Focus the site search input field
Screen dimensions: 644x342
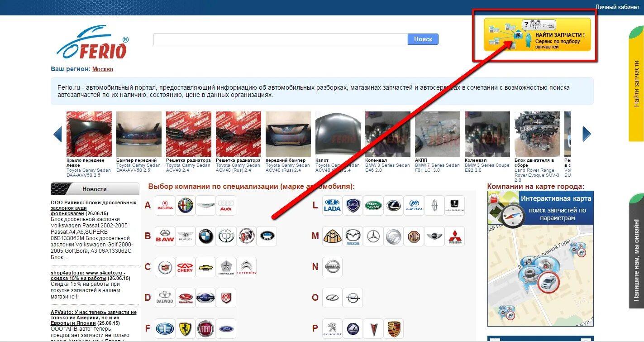point(281,39)
